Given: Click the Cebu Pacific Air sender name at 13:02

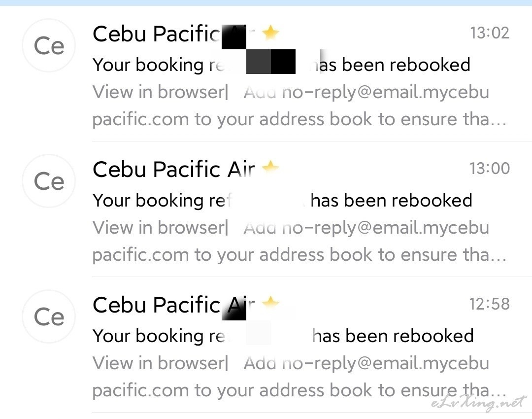Looking at the screenshot, I should [x=173, y=34].
